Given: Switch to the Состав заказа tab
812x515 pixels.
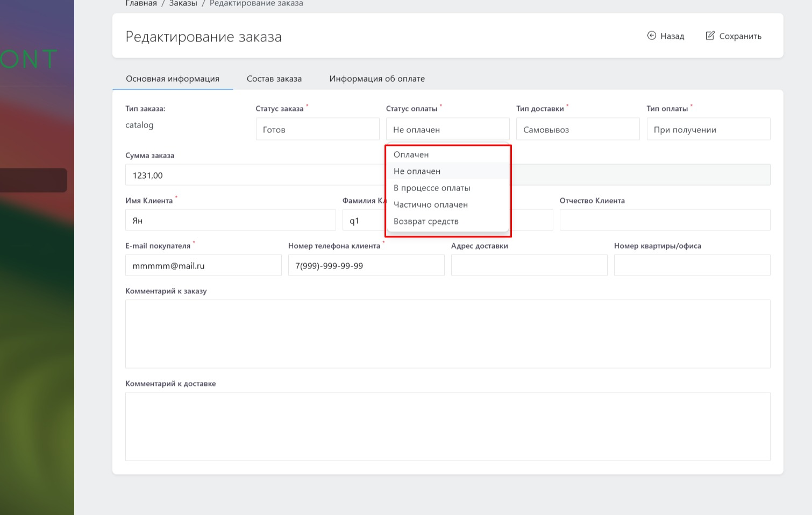Looking at the screenshot, I should 274,79.
